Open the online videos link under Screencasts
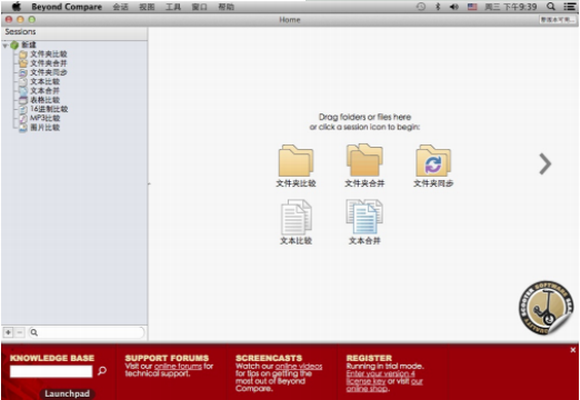Screen dimensions: 580x400 tap(299, 366)
